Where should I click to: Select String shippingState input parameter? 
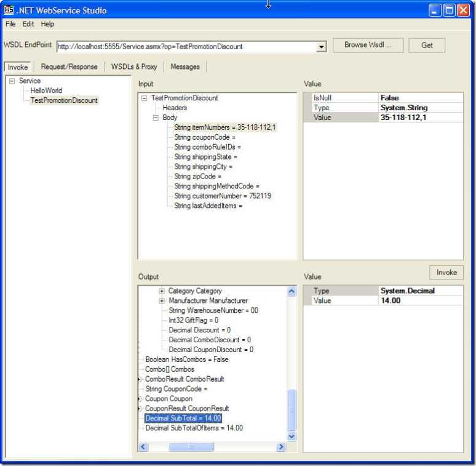point(206,157)
